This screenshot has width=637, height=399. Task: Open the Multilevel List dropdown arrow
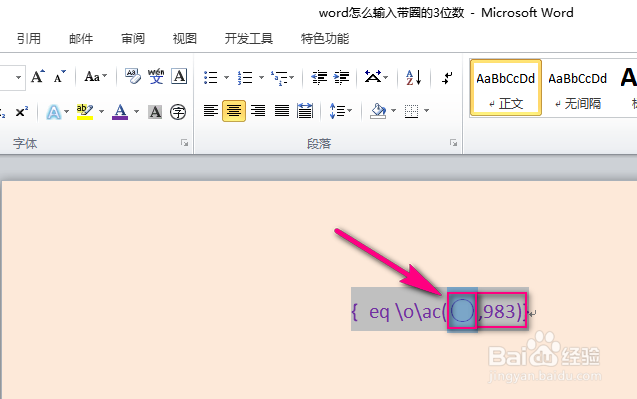pos(292,77)
